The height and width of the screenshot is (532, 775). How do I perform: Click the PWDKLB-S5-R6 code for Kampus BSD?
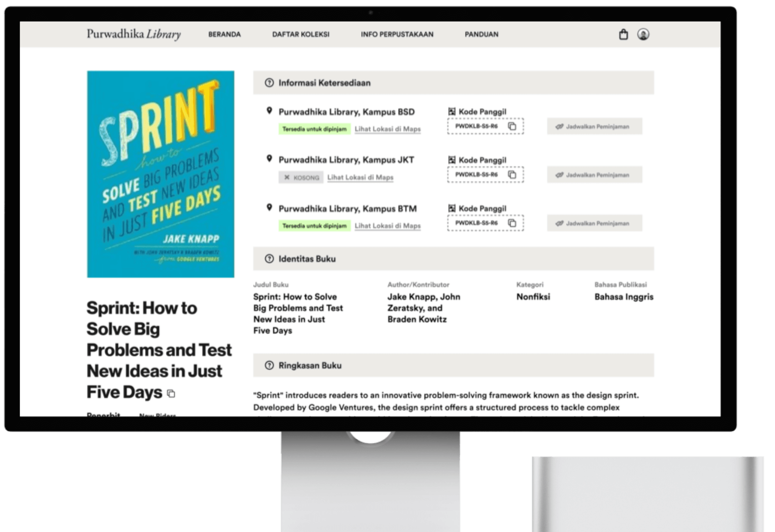(476, 126)
